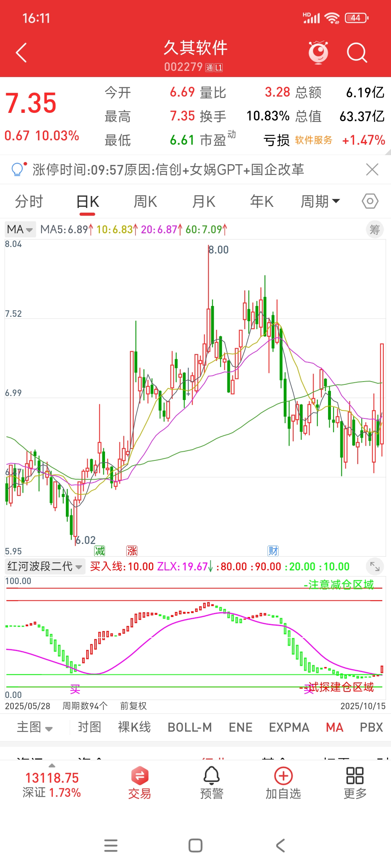391x868 pixels.
Task: Switch to 分时 tab
Action: (x=29, y=201)
